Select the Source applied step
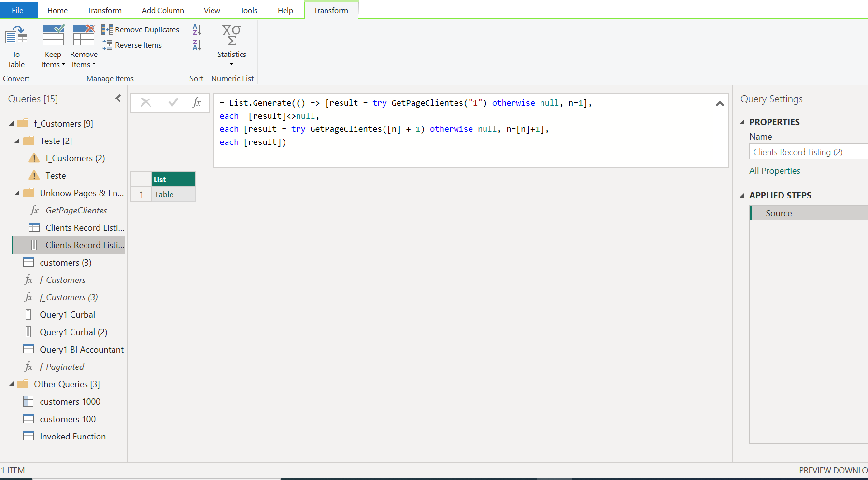 pos(809,213)
